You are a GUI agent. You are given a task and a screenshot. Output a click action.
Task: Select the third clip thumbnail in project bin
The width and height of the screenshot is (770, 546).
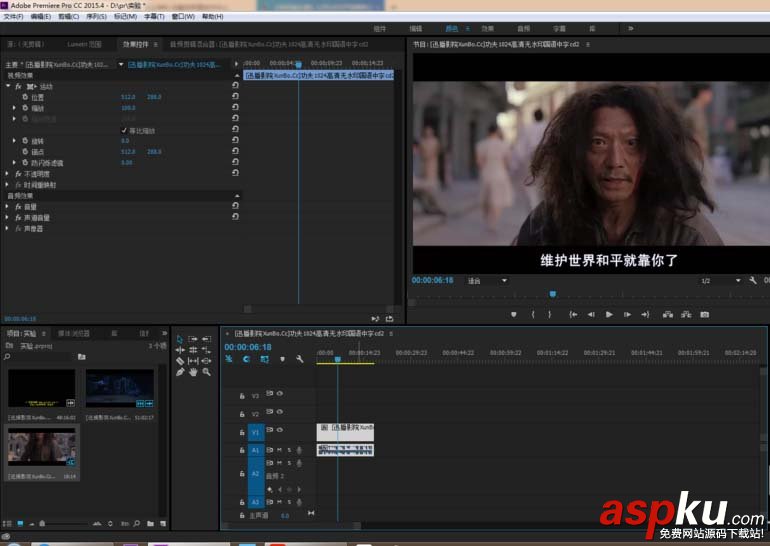point(41,446)
